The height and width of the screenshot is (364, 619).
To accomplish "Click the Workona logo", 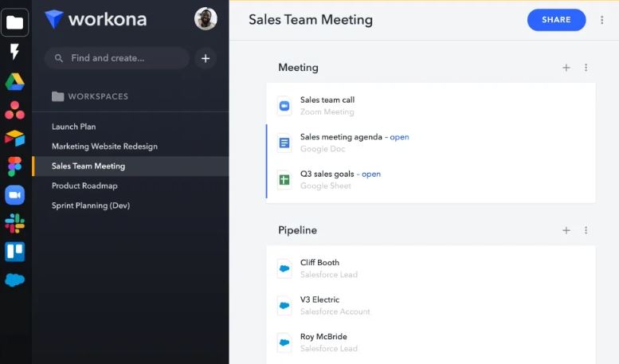I will click(96, 19).
